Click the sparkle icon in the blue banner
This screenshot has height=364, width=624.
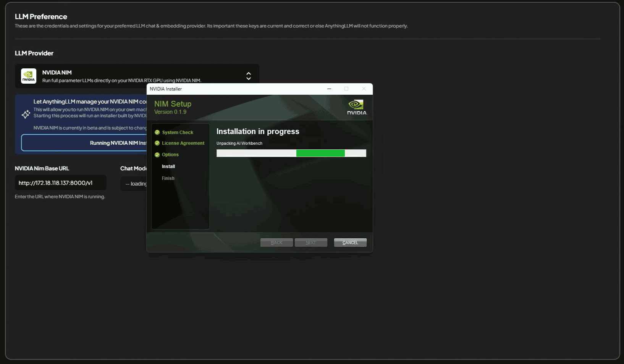coord(26,114)
